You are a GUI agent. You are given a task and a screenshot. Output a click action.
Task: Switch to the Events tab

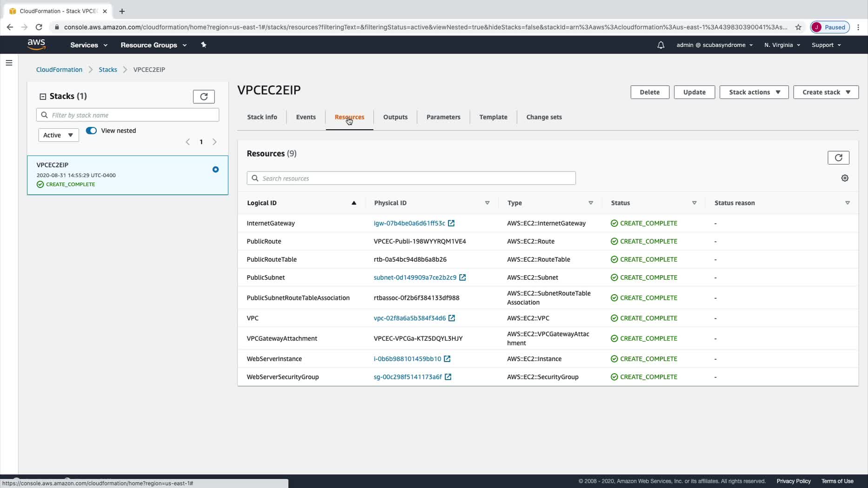[306, 117]
